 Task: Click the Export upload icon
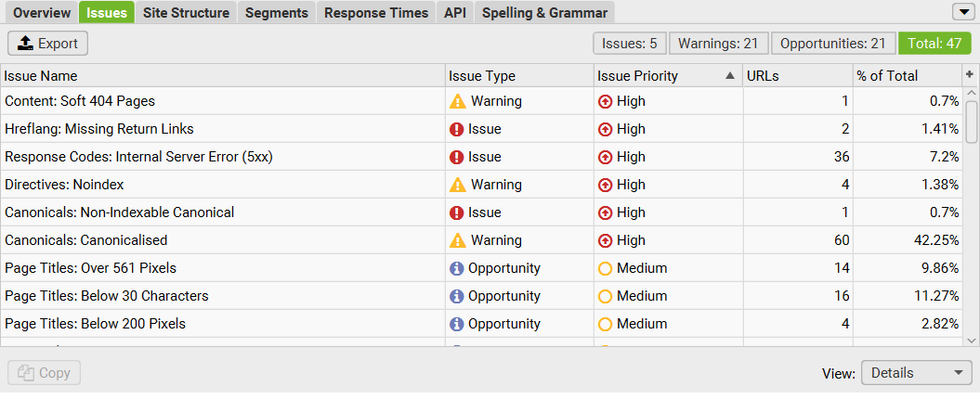click(24, 43)
